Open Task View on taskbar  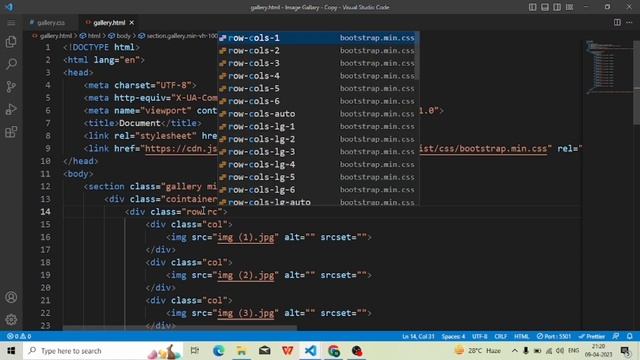(195, 351)
